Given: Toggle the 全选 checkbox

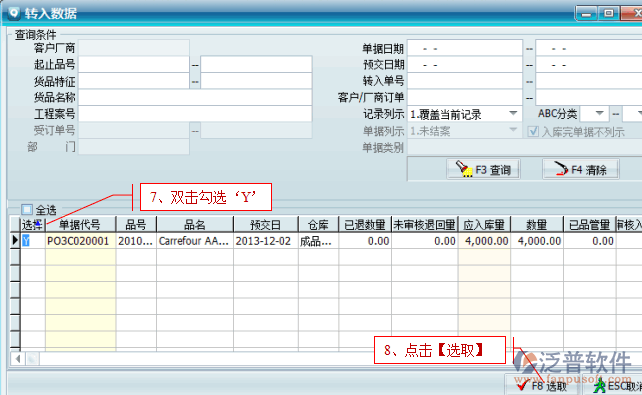Looking at the screenshot, I should pyautogui.click(x=27, y=210).
